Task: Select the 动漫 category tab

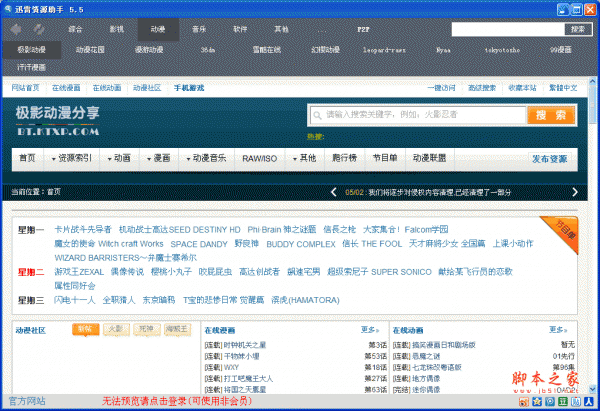Action: point(158,29)
